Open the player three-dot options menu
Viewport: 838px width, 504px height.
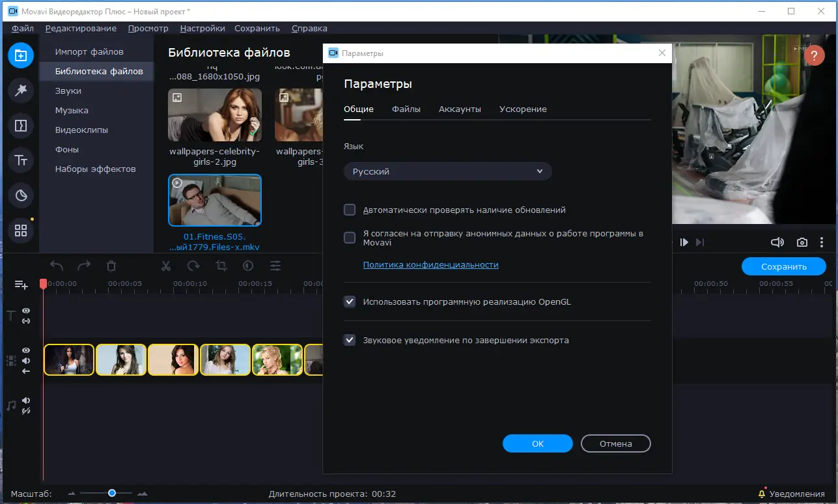822,242
